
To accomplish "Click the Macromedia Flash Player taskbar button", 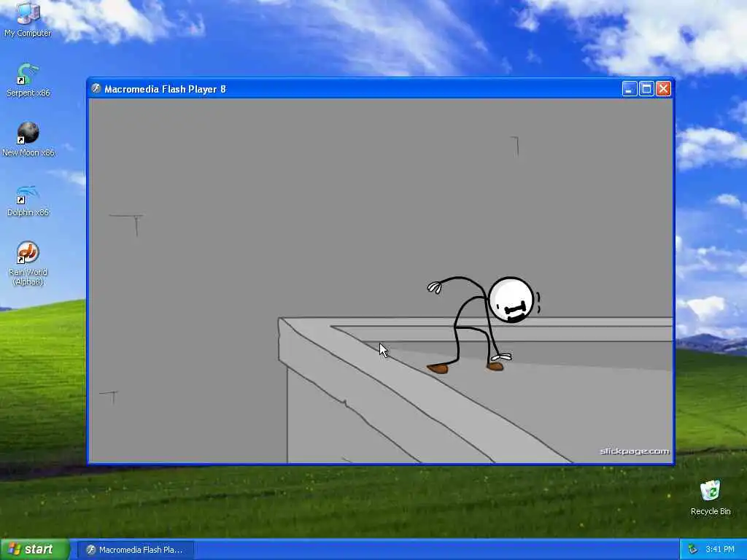I will pos(136,550).
